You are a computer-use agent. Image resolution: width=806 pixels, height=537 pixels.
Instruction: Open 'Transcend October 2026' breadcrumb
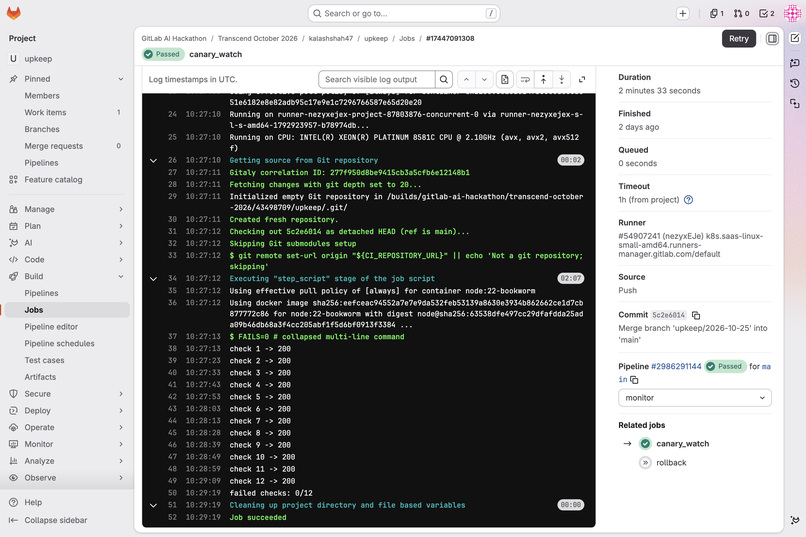point(258,39)
